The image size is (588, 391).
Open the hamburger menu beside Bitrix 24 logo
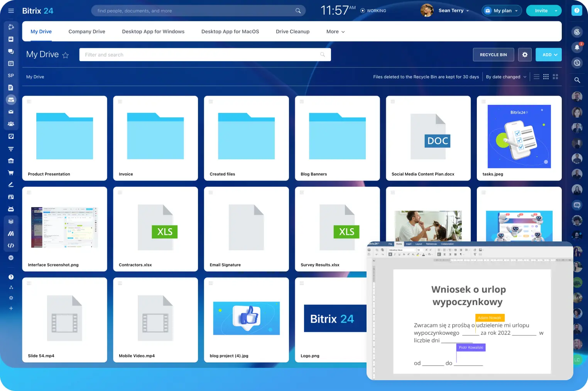click(11, 11)
